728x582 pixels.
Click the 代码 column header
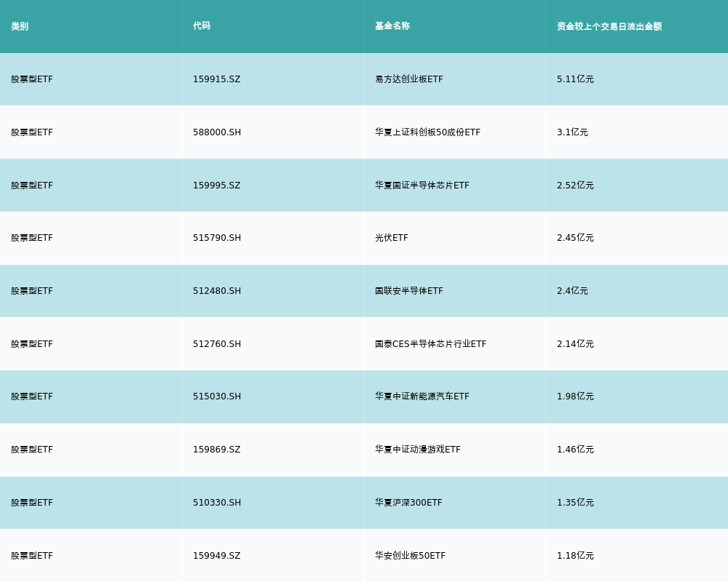click(202, 26)
